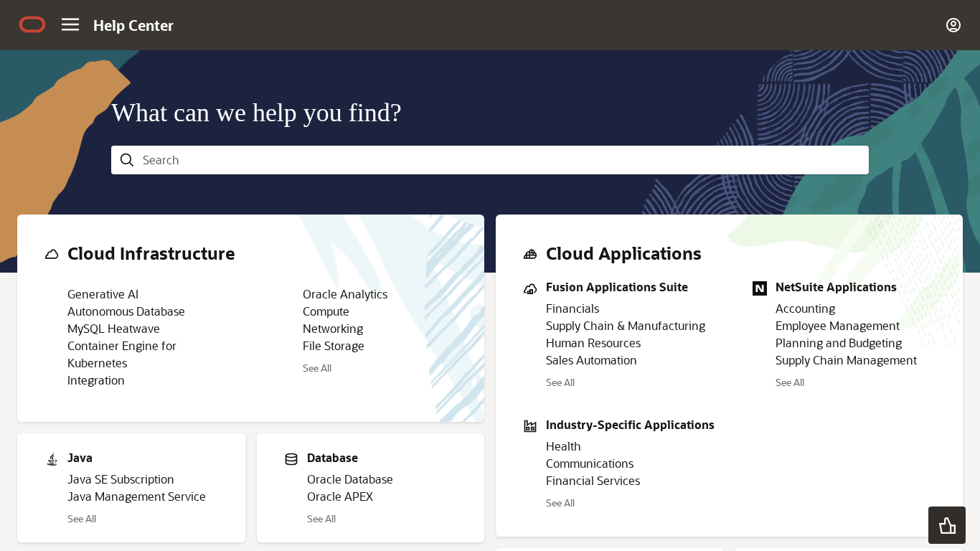Click the Cloud Infrastructure cloud icon
This screenshot has width=980, height=551.
click(52, 254)
